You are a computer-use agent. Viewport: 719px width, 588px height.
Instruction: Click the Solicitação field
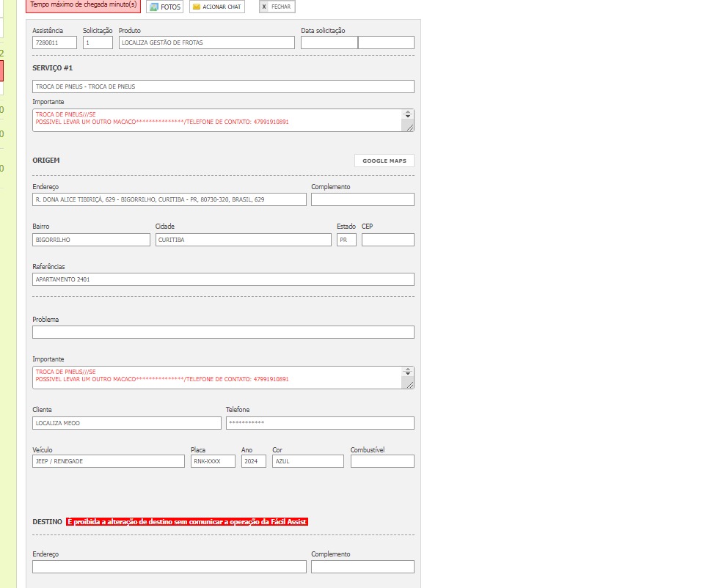point(98,43)
